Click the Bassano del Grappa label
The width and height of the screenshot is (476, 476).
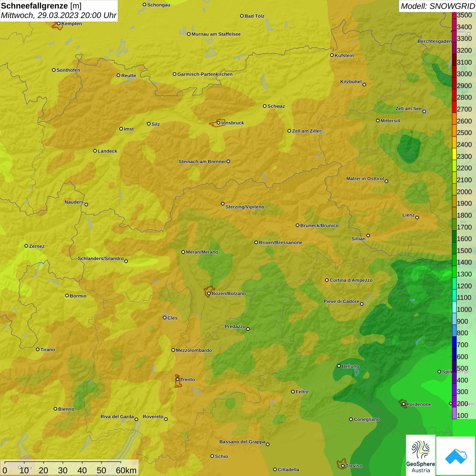(x=242, y=442)
